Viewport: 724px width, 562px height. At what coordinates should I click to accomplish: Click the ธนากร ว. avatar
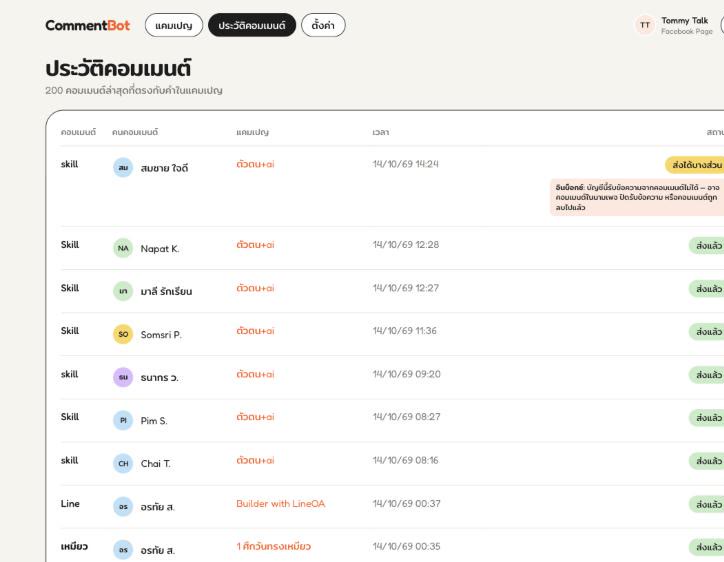[123, 377]
